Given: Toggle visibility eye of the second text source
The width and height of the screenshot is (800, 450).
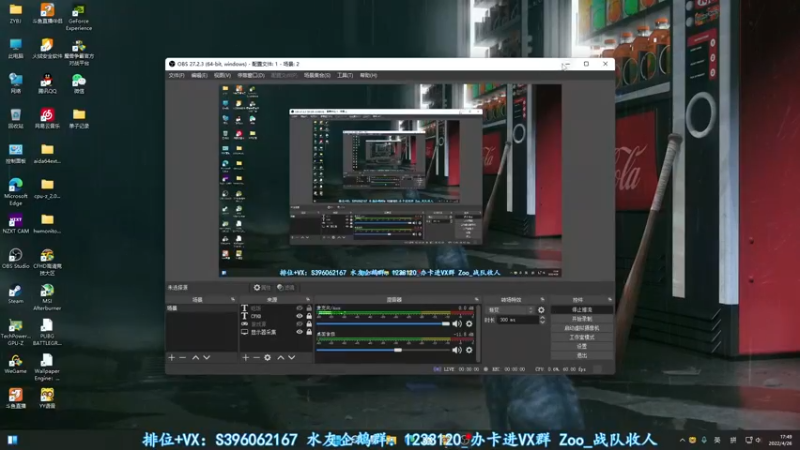Looking at the screenshot, I should pos(299,316).
